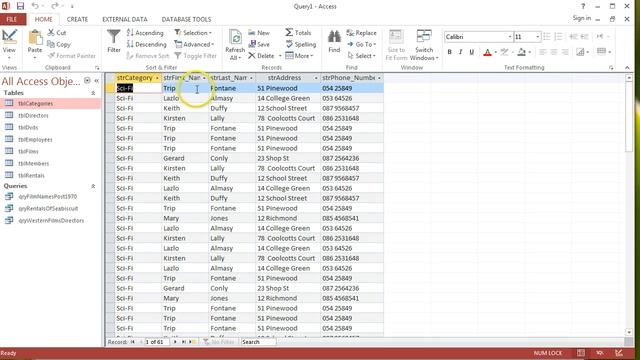Open strAddress column filter arrow
The height and width of the screenshot is (360, 640).
coord(316,78)
